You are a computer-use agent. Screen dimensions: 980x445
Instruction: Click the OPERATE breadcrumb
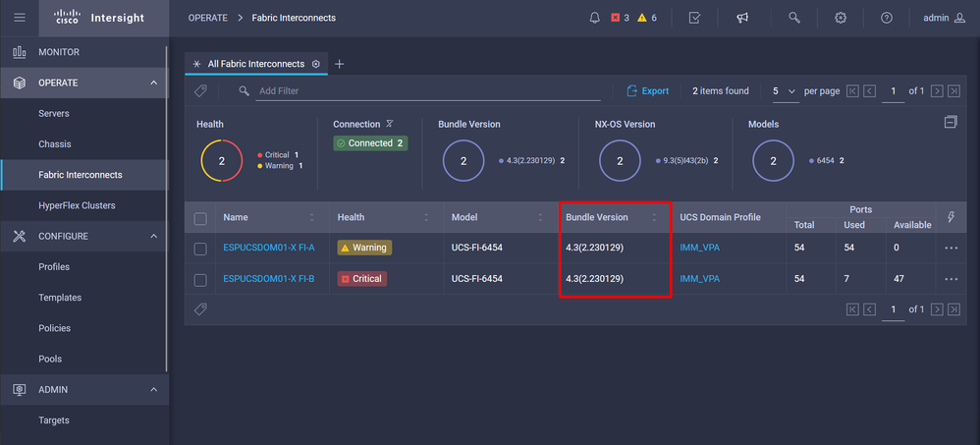[x=208, y=18]
